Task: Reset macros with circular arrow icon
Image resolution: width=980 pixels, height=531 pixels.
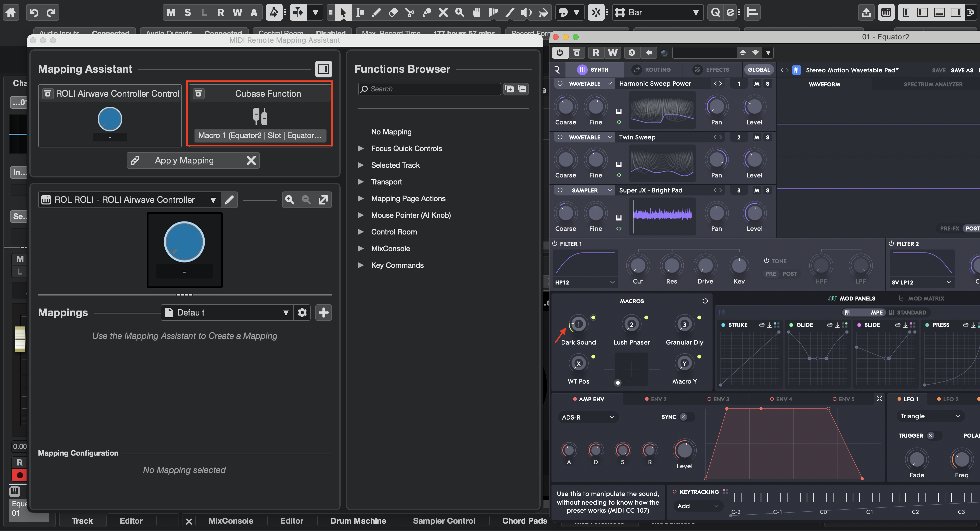Action: 705,301
